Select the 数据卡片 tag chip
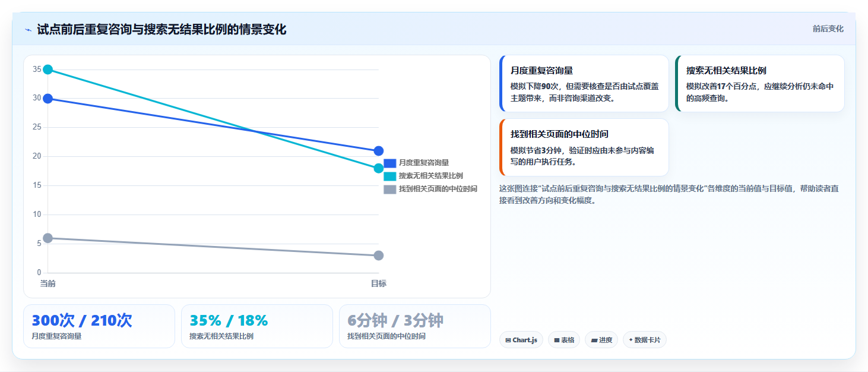 [645, 340]
